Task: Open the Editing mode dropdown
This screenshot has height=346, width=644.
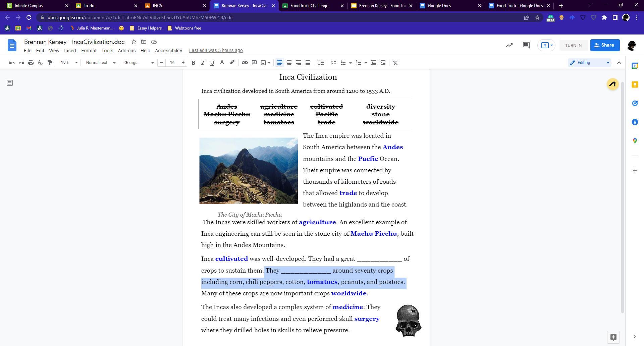Action: [x=589, y=63]
